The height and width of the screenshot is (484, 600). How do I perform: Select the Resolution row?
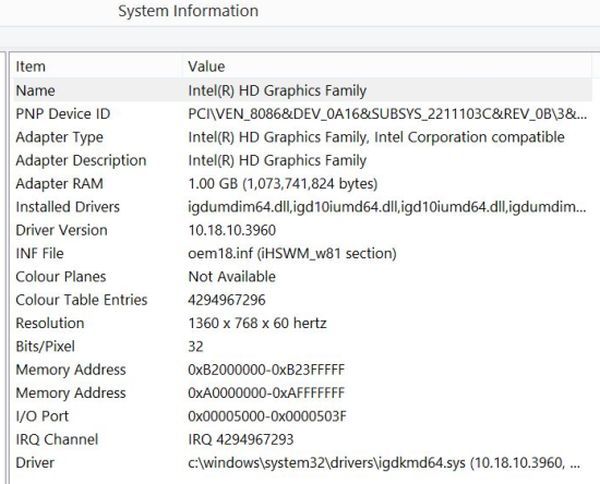coord(302,323)
